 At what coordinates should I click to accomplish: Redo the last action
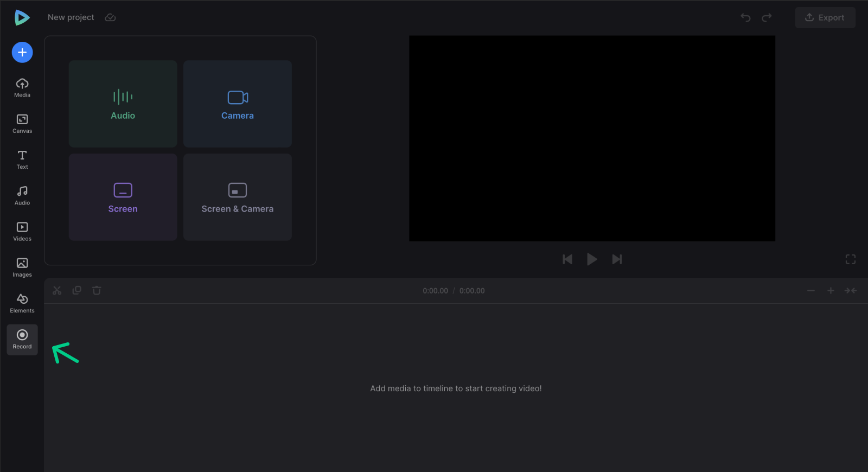(767, 17)
